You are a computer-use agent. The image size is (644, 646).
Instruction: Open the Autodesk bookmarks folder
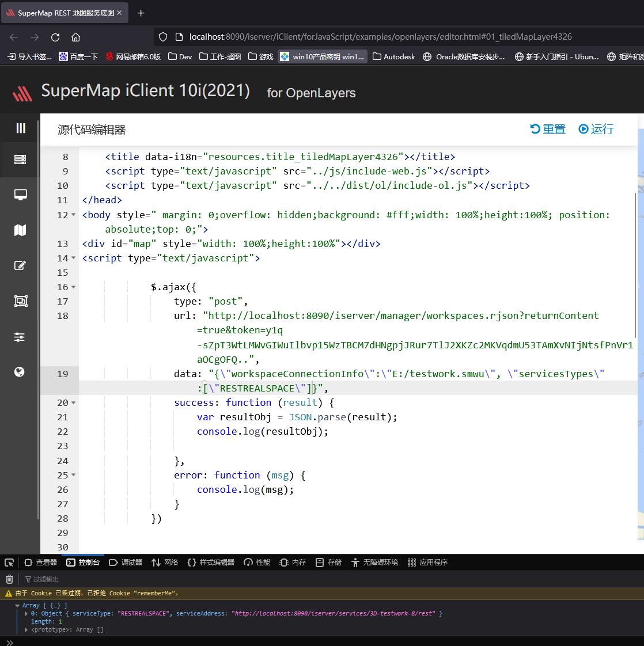coord(394,56)
